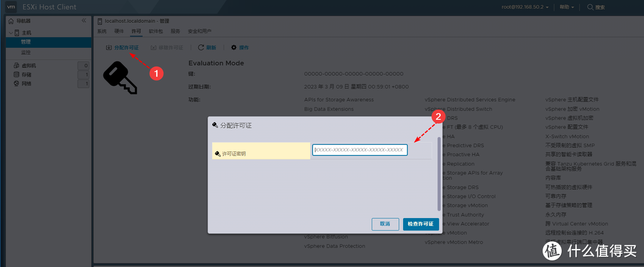Collapse the 导航器 panel with double chevron
This screenshot has width=644, height=267.
[84, 20]
